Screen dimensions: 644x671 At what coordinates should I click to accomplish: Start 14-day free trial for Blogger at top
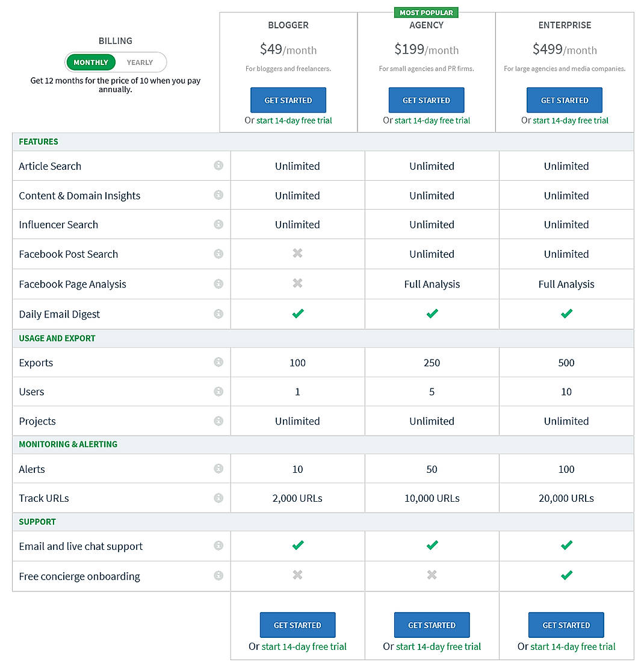[x=294, y=120]
